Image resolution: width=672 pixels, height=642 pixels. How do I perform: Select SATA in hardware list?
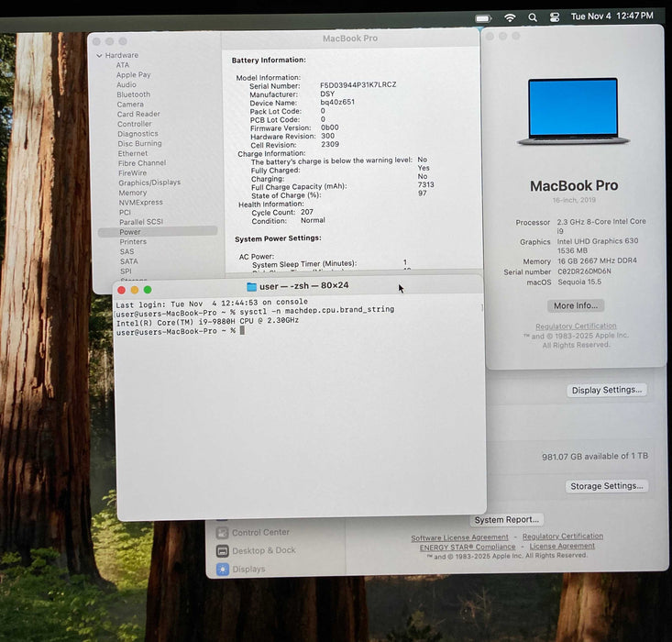129,261
